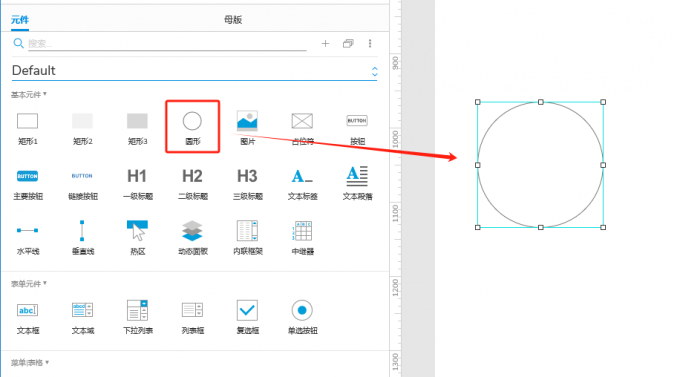The height and width of the screenshot is (377, 680).
Task: Click the 热区 hotspot widget
Action: (137, 237)
